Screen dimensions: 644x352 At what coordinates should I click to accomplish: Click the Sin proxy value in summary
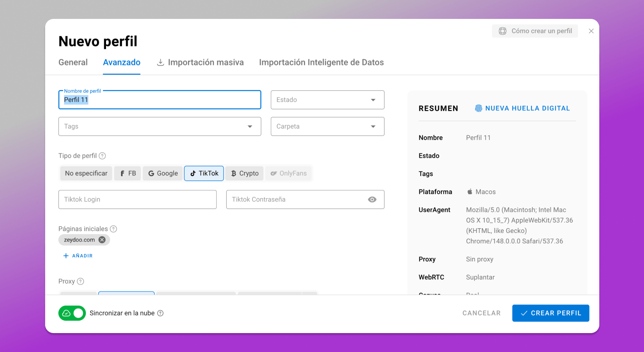(x=480, y=259)
